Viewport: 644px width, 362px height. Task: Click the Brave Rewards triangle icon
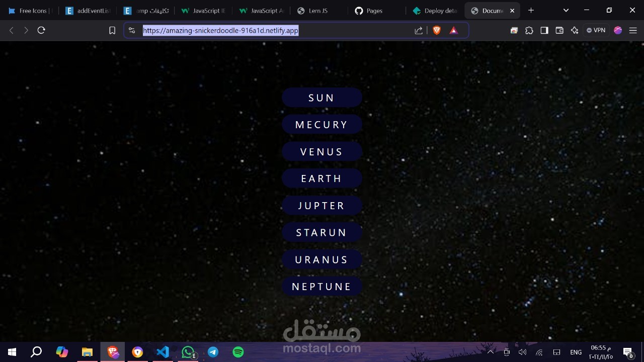(x=453, y=30)
